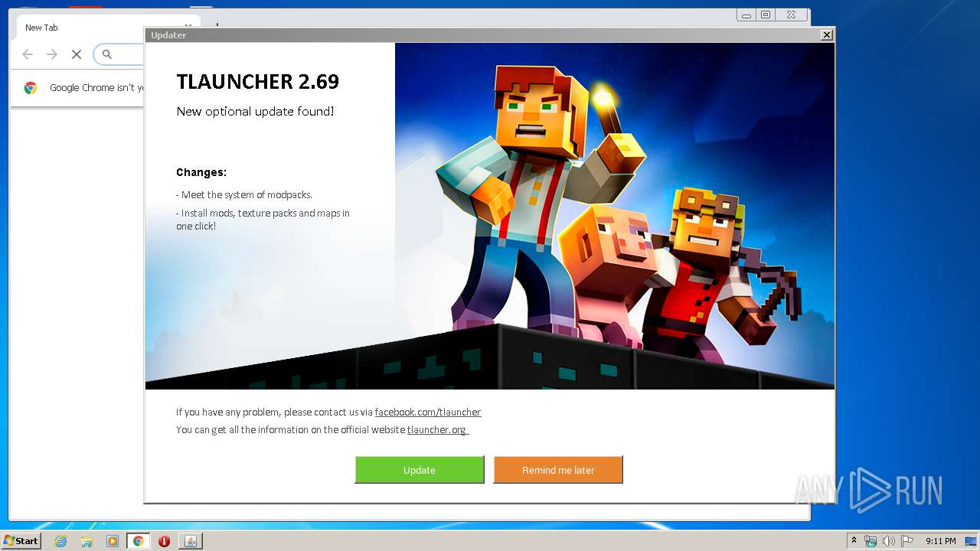Go forward in the Chrome window
The image size is (980, 551).
[x=52, y=54]
